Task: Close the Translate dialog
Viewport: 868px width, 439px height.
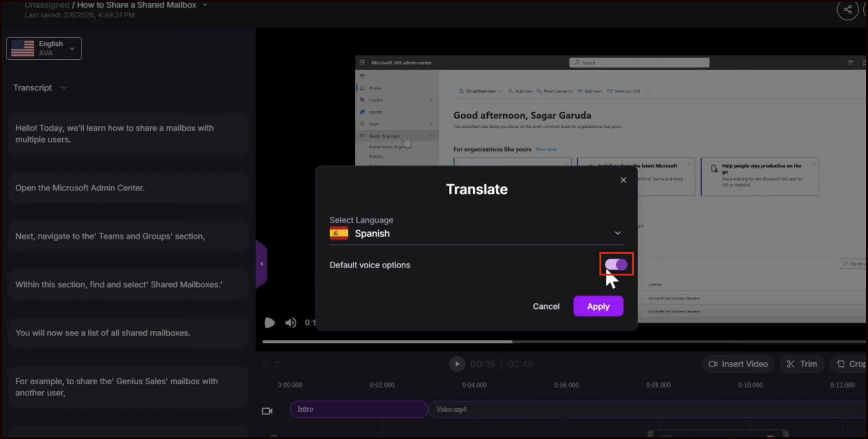Action: click(x=623, y=180)
